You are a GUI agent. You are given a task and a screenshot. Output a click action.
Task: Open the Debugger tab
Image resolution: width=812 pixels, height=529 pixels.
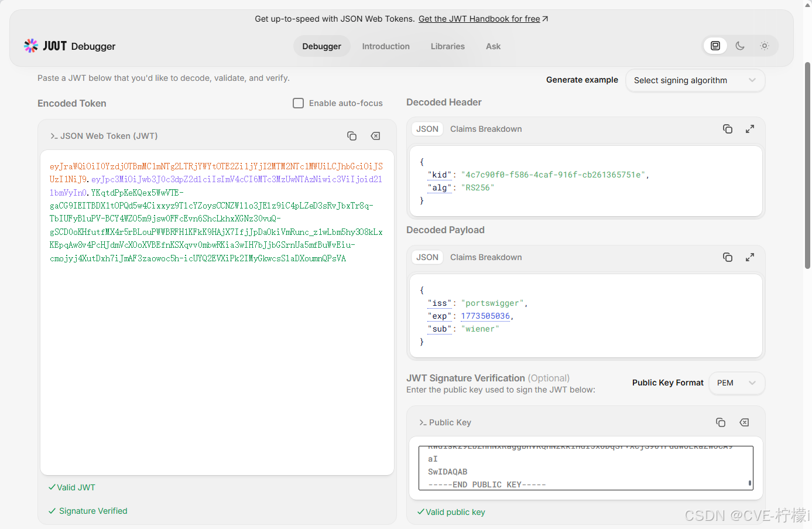coord(321,46)
